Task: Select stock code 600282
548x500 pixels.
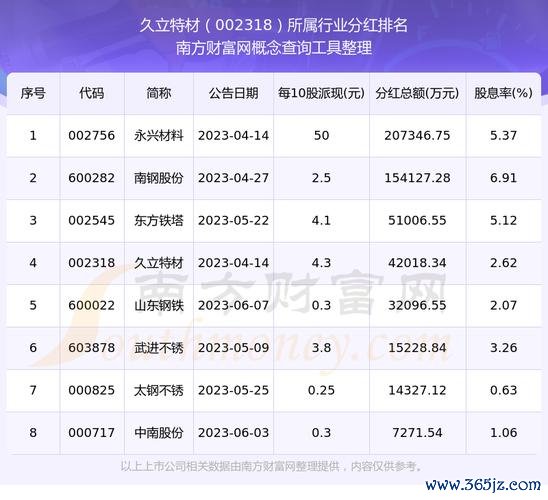Action: [x=92, y=178]
